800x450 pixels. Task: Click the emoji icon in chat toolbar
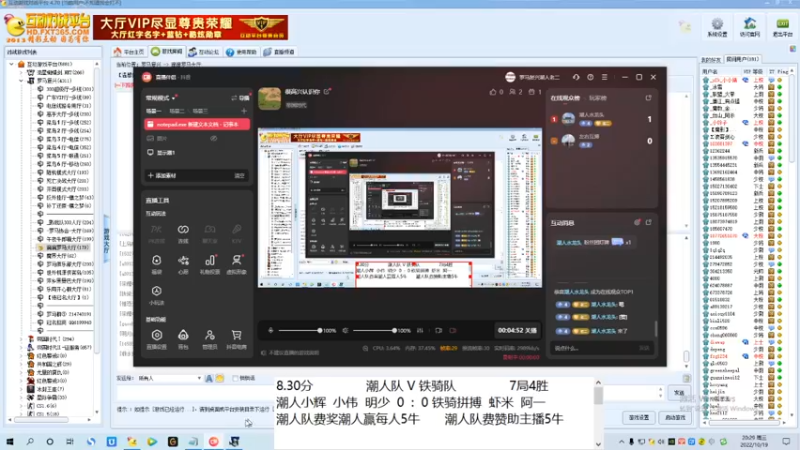(219, 379)
